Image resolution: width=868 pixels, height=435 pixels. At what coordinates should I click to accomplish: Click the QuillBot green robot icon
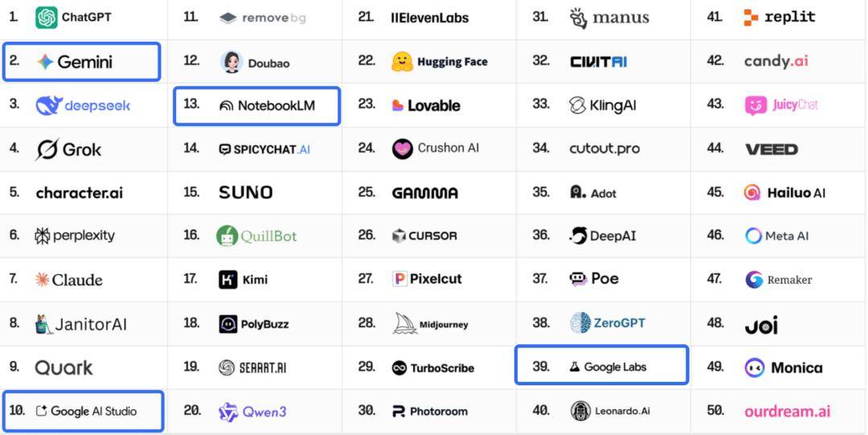pos(227,236)
